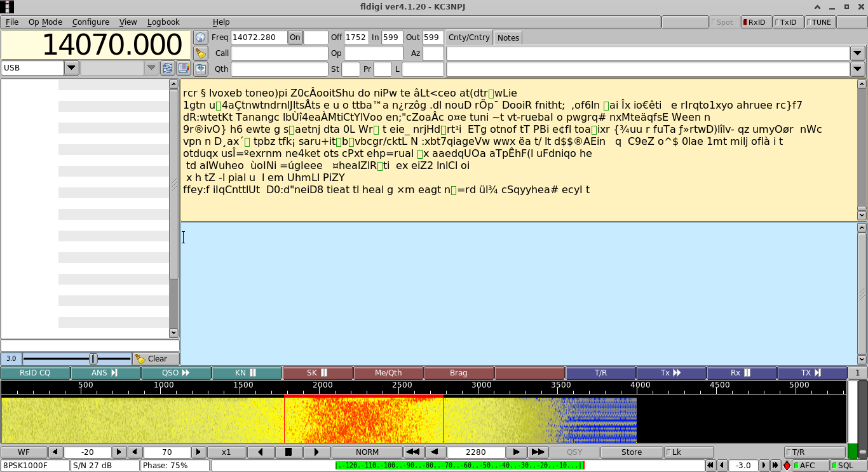Click the Store button
The height and width of the screenshot is (472, 868).
pos(631,452)
